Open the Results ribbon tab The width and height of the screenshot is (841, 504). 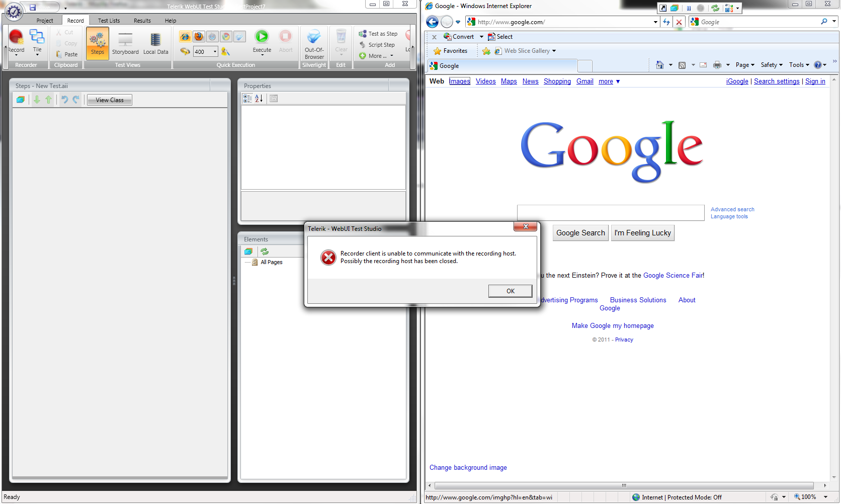(x=142, y=21)
